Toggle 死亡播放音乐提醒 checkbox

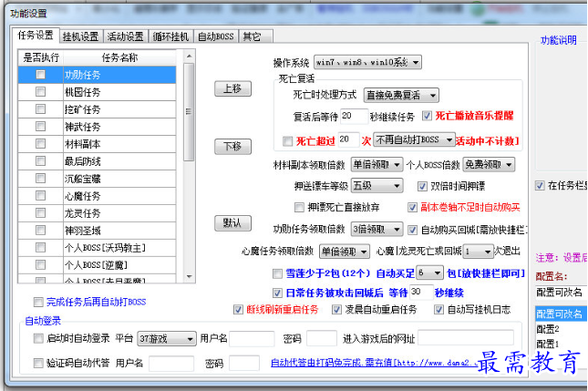click(427, 116)
